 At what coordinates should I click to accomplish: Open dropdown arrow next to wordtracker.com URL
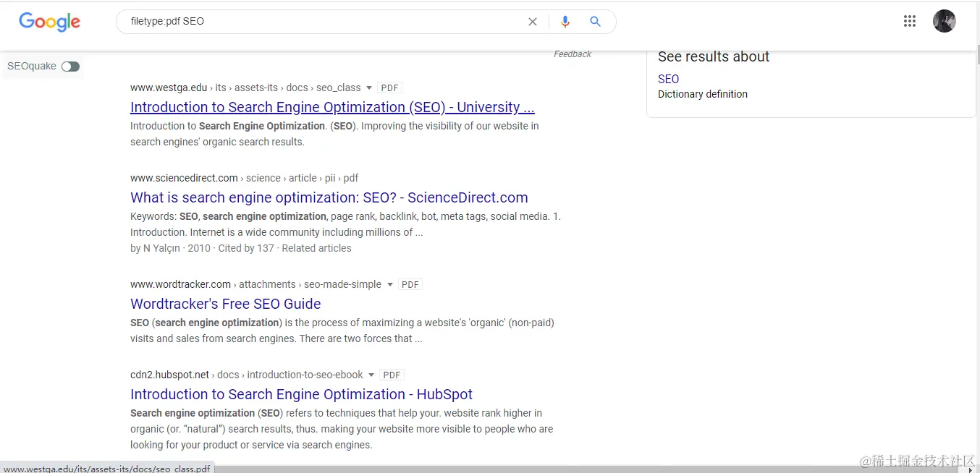coord(390,284)
